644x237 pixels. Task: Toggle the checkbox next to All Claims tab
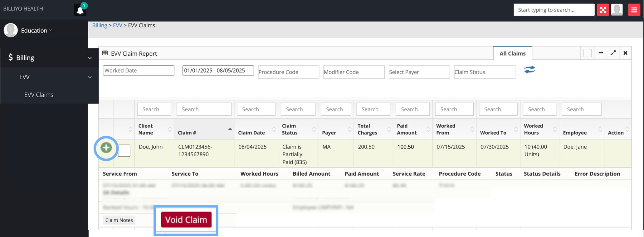588,53
